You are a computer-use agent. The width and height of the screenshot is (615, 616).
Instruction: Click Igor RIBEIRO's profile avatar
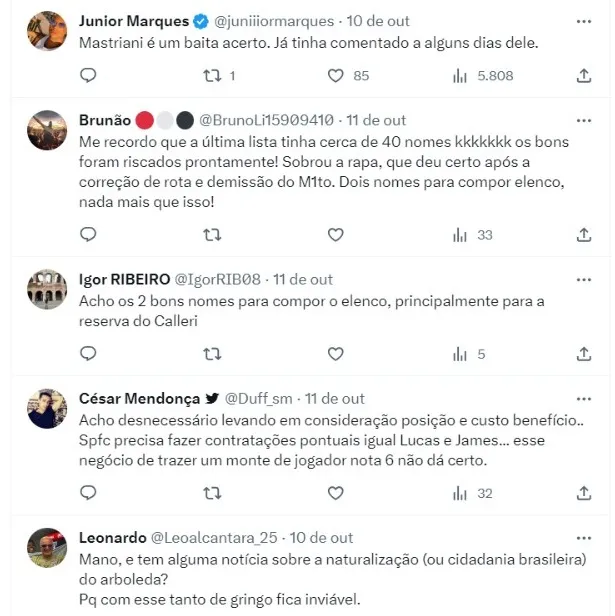(x=47, y=289)
